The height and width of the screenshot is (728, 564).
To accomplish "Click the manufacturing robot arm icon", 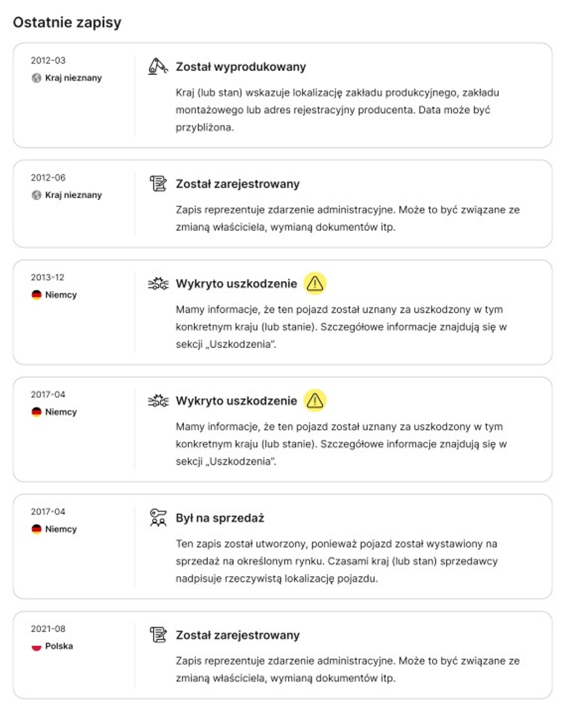I will (x=158, y=66).
